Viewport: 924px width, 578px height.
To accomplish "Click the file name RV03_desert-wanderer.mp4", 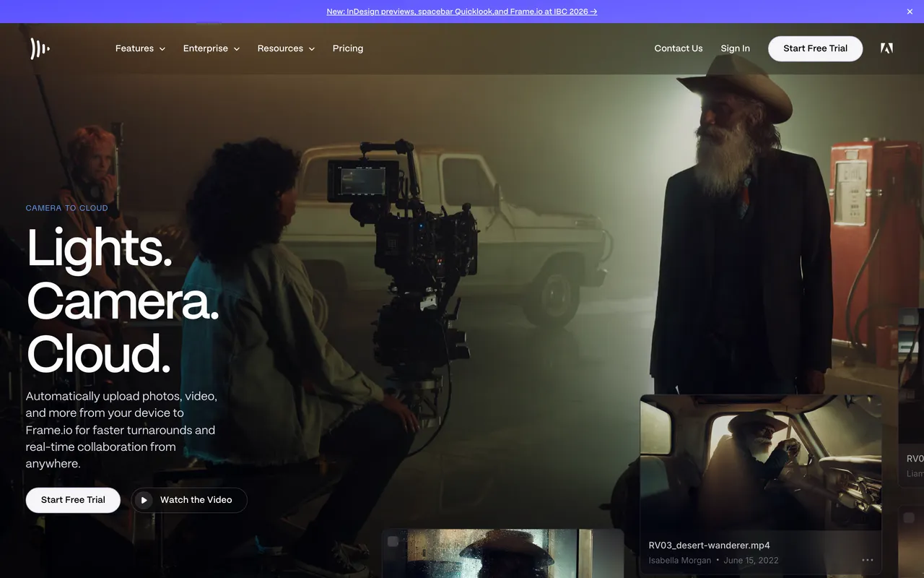I will pos(709,545).
